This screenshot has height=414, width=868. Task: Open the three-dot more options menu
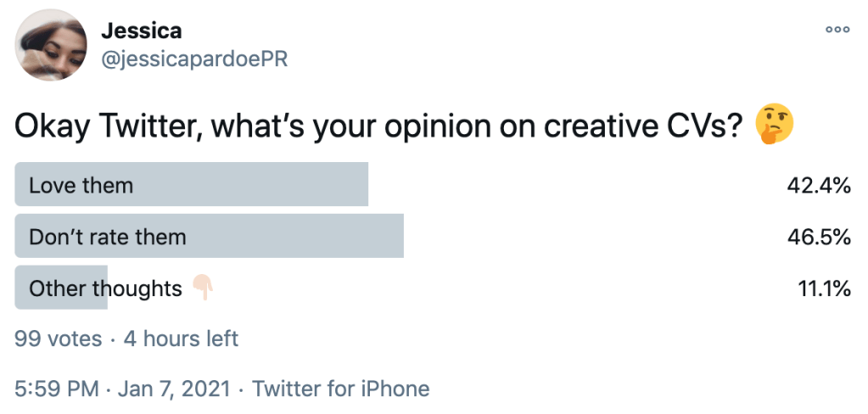coord(837,29)
